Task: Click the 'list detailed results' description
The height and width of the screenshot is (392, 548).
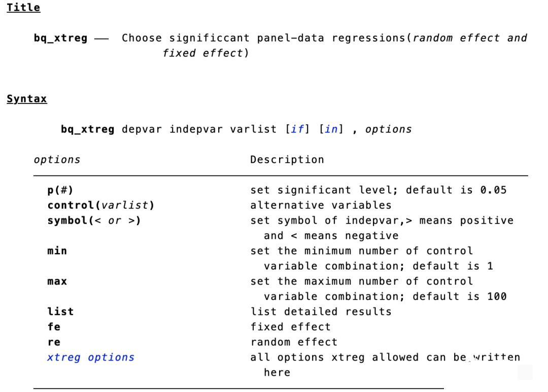Action: (x=321, y=312)
